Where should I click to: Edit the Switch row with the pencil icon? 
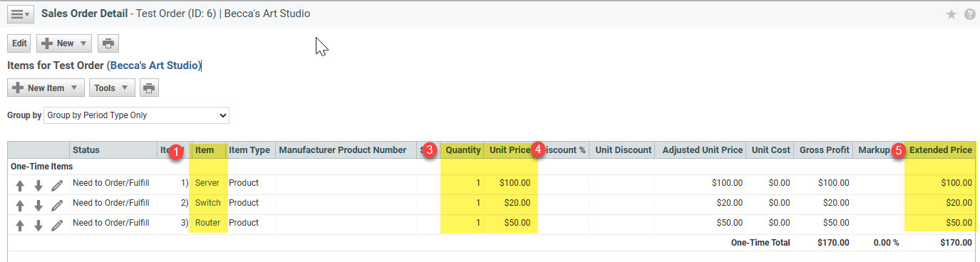(57, 206)
